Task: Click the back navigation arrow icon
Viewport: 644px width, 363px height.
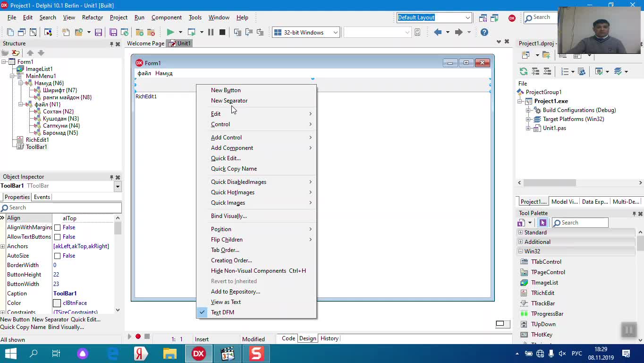Action: point(438,32)
